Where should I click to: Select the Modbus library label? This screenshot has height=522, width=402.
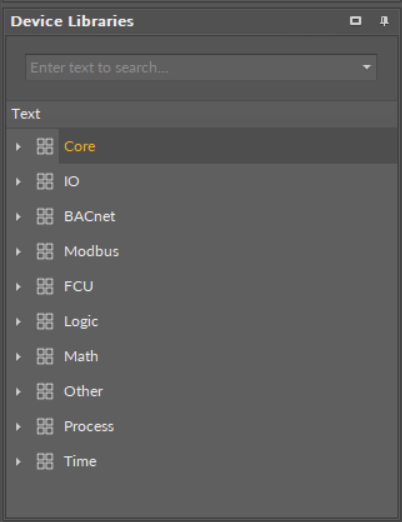pos(91,252)
